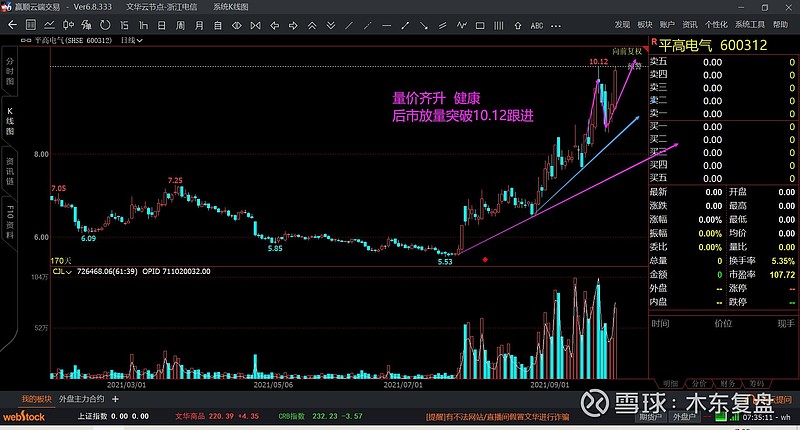Switch to the time-share line chart icon
Screen dimensions: 800x430
pyautogui.click(x=49, y=25)
